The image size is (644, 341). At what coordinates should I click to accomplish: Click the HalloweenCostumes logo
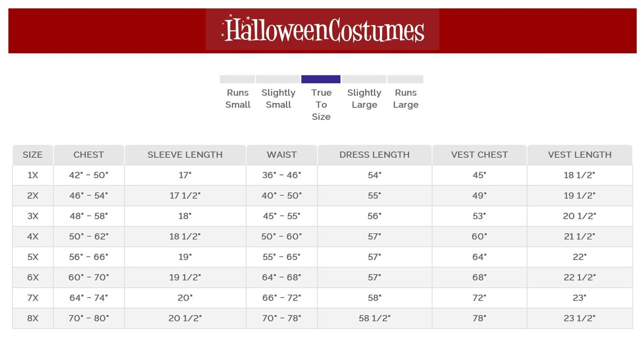[322, 30]
